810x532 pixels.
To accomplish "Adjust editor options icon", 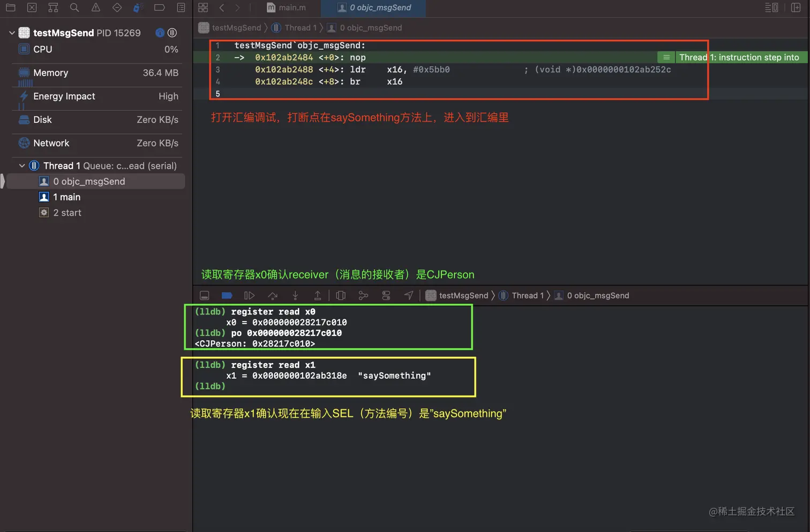I will (771, 8).
